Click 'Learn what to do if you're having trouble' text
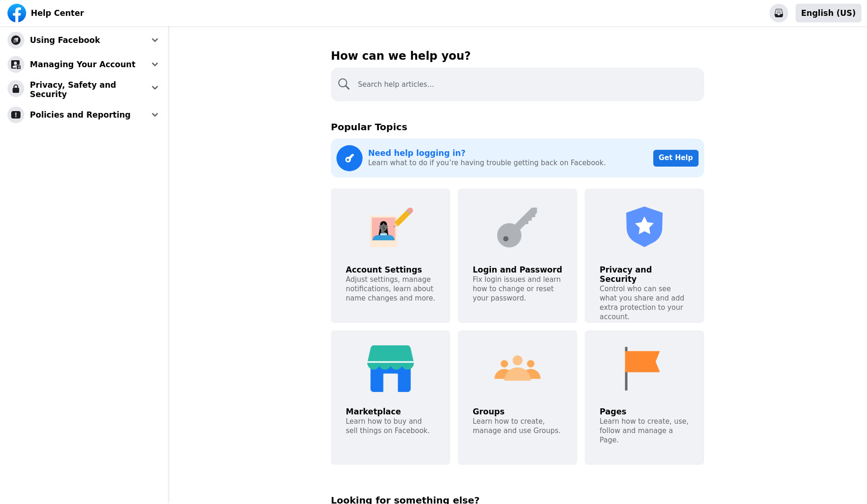Viewport: 867px width, 504px height. (x=487, y=163)
